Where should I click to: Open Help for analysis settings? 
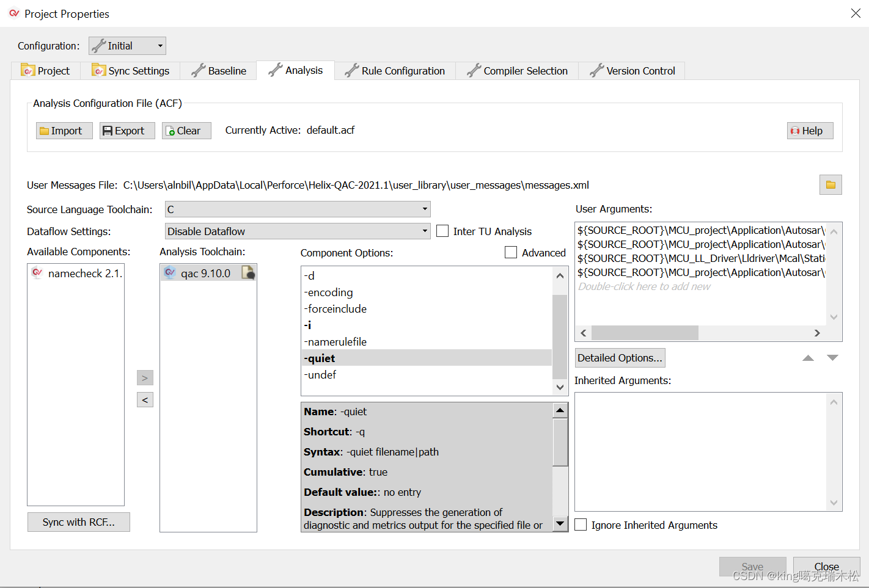tap(810, 131)
